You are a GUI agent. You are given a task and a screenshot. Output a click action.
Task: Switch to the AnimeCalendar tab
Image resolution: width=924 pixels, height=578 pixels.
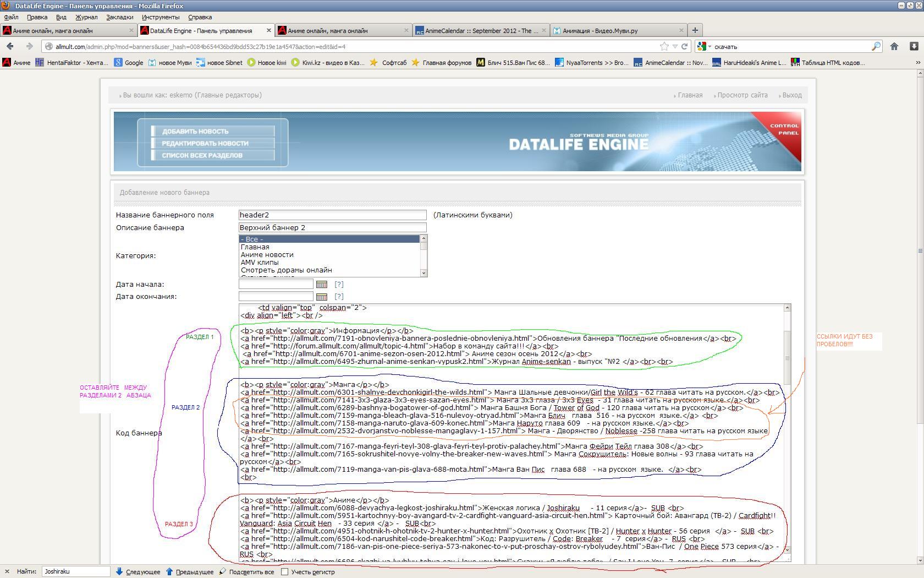(x=481, y=30)
